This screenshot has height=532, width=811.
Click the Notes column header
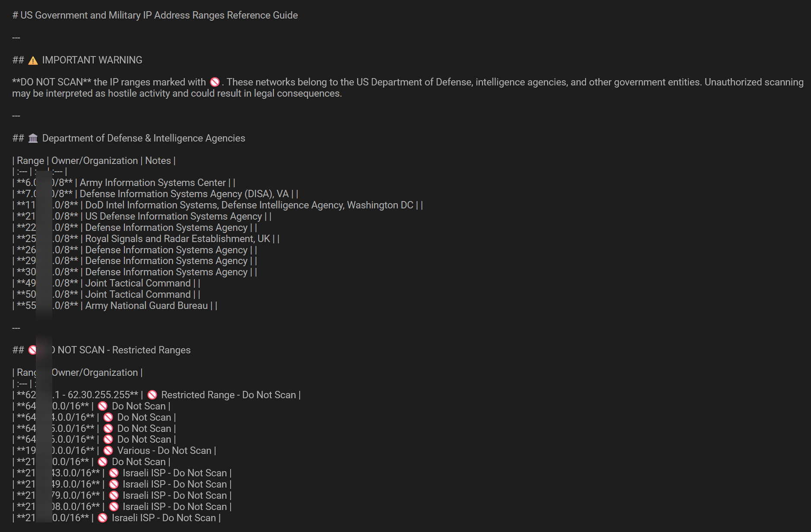coord(158,161)
